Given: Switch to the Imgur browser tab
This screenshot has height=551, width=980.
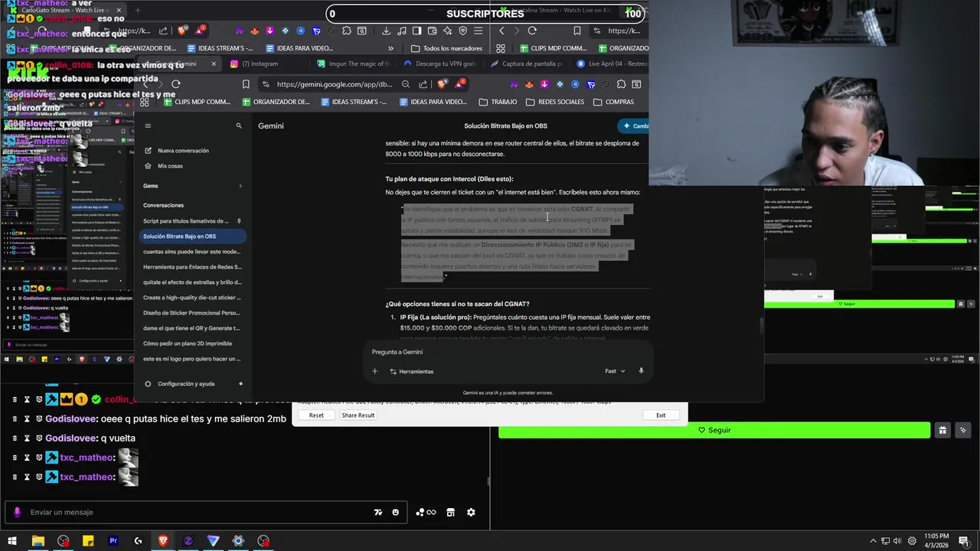Looking at the screenshot, I should point(354,64).
